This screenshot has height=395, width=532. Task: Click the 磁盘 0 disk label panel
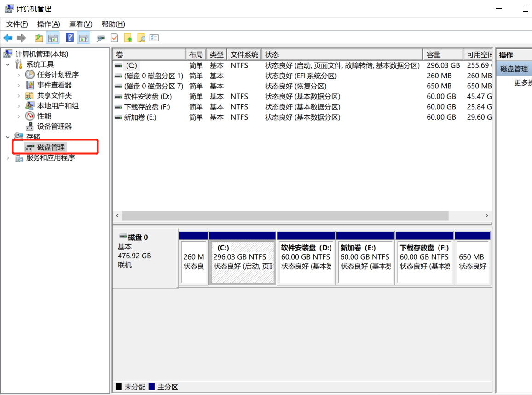click(x=145, y=258)
